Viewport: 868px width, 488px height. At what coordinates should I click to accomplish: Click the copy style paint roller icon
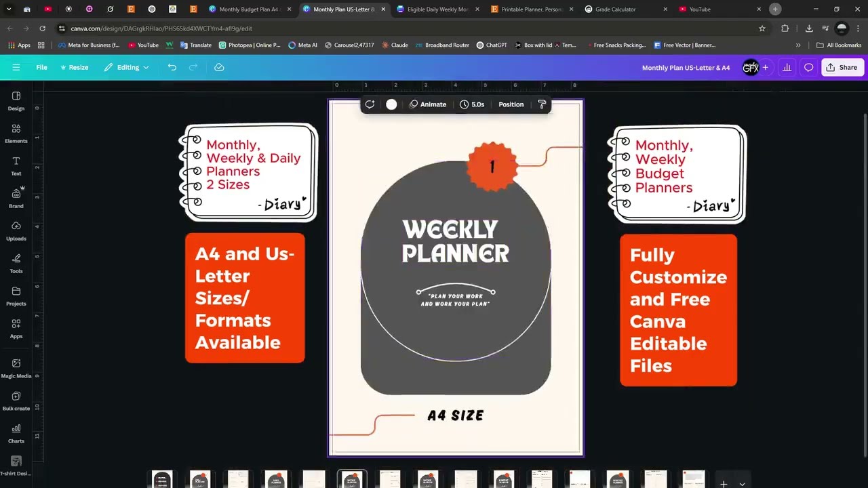tap(542, 104)
